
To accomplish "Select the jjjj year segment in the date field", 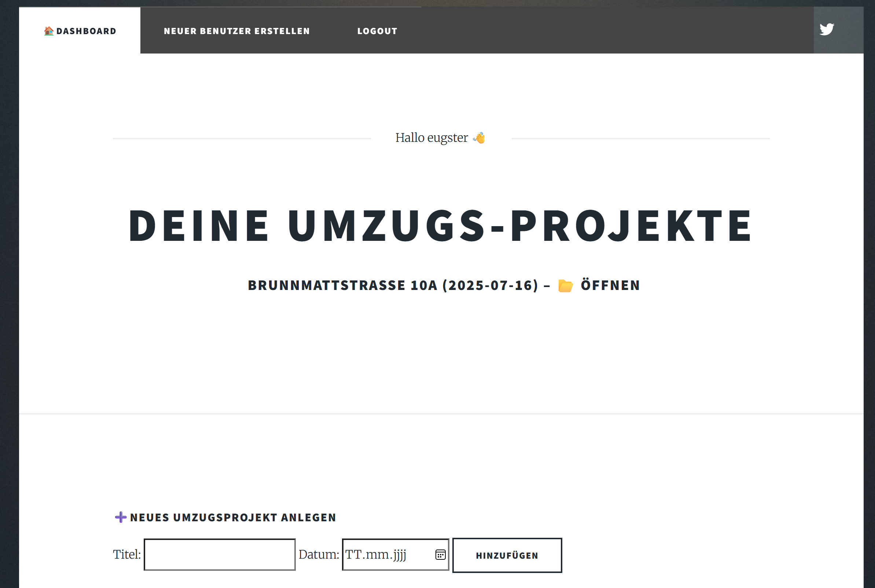I will coord(398,555).
